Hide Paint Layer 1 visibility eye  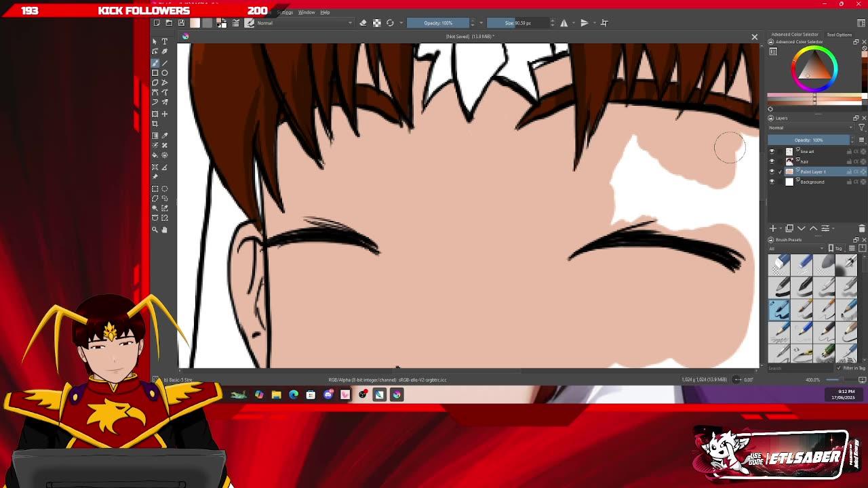click(x=772, y=171)
